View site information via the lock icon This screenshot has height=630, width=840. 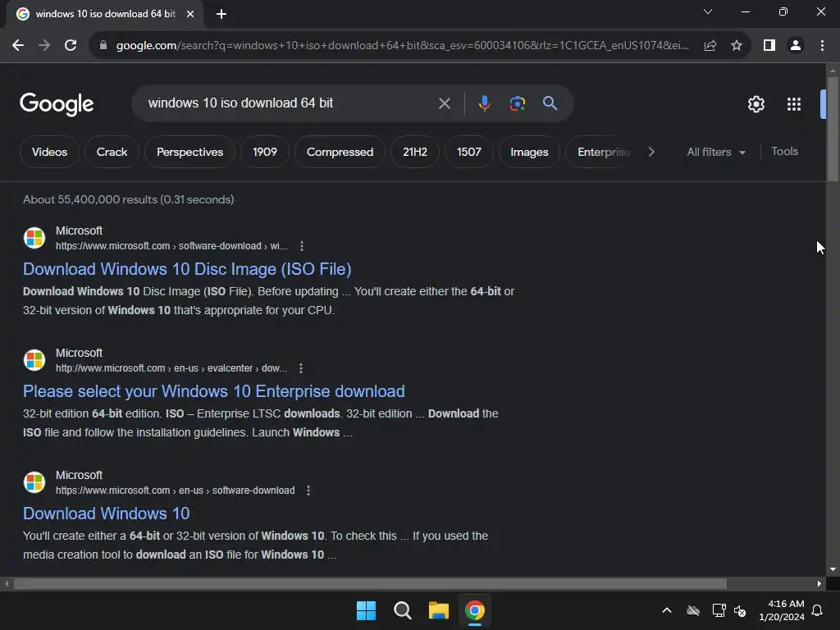(103, 46)
